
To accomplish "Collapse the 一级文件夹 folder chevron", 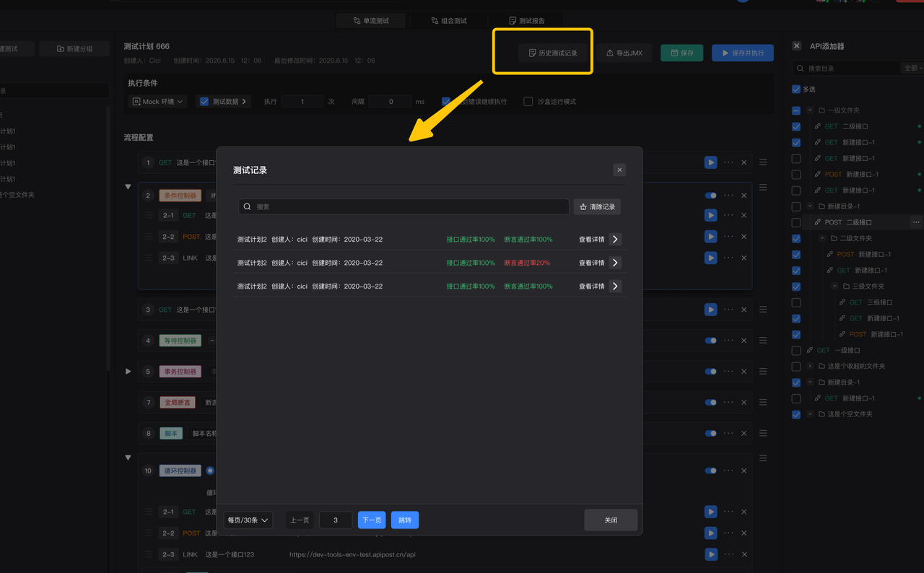I will [x=810, y=110].
